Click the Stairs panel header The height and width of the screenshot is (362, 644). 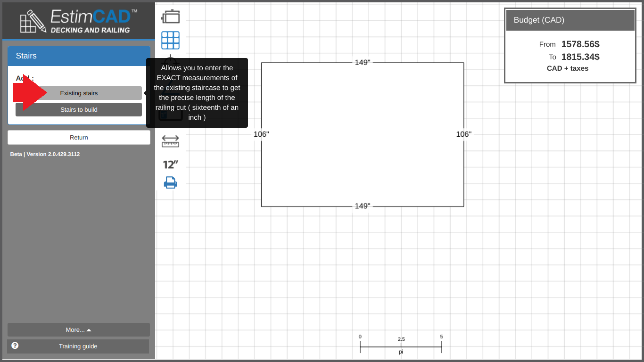point(79,56)
